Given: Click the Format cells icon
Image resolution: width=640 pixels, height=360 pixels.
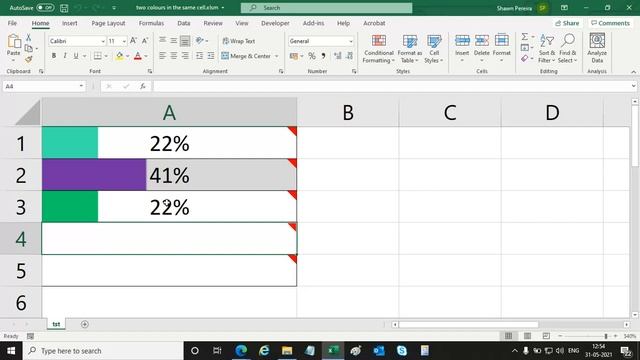Looking at the screenshot, I should pos(502,41).
